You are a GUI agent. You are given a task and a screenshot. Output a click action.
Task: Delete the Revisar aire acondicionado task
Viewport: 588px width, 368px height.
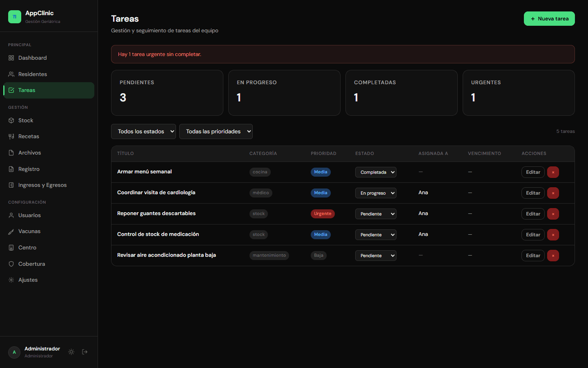(x=553, y=256)
